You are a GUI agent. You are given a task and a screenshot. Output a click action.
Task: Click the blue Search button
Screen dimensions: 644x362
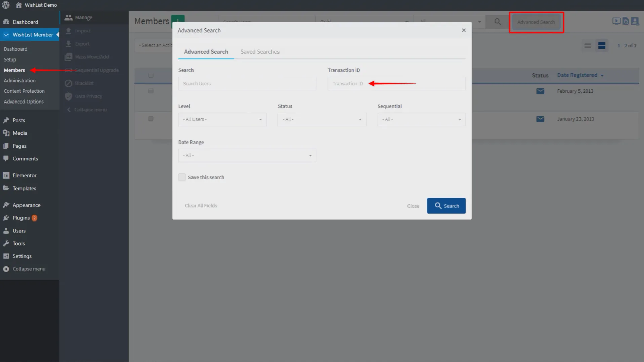click(x=446, y=206)
